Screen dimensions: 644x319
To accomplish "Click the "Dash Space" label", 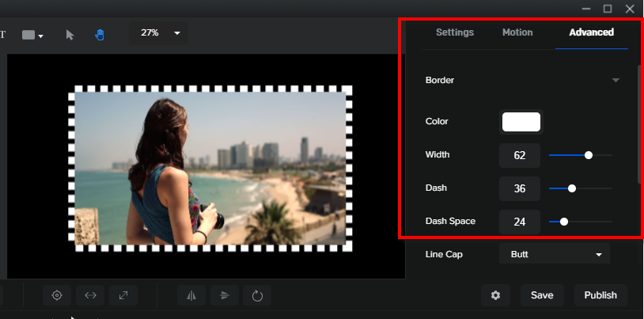I will tap(450, 221).
